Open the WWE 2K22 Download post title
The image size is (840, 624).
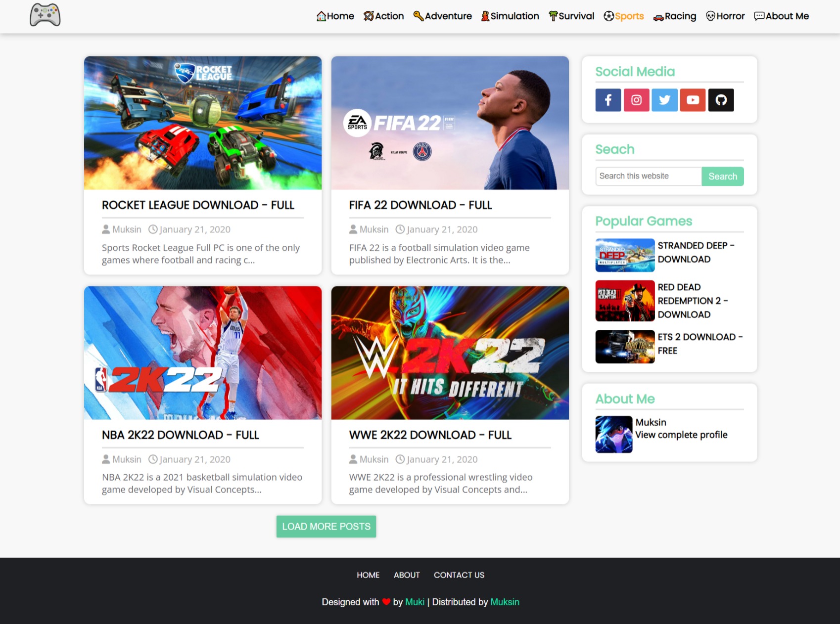(430, 435)
